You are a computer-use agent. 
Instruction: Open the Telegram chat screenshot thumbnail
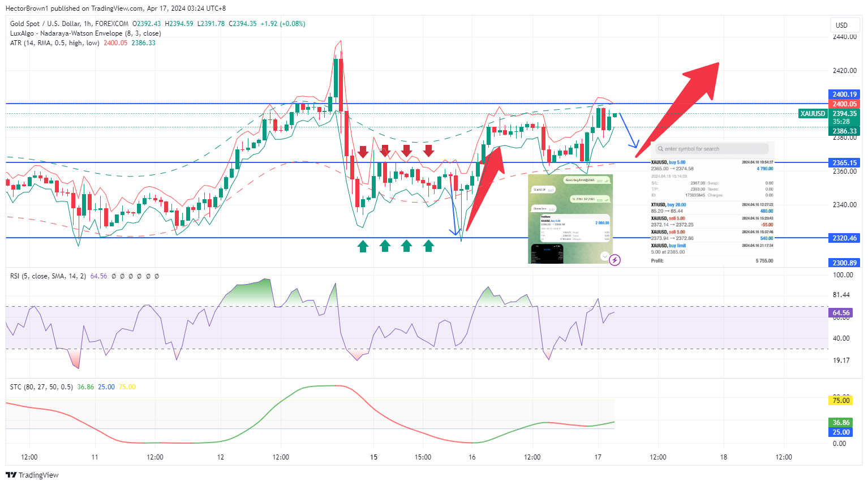570,219
